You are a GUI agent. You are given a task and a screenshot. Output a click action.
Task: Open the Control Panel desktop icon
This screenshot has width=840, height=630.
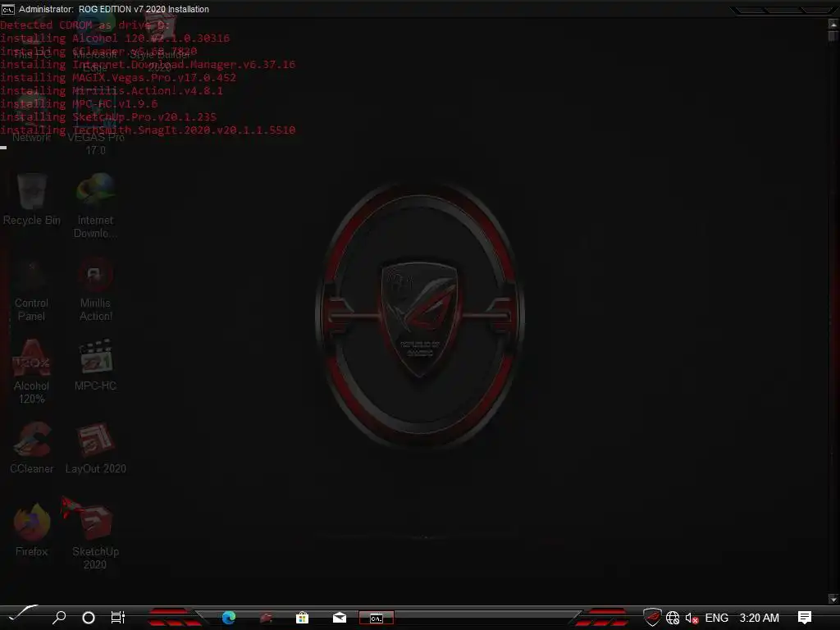point(32,290)
